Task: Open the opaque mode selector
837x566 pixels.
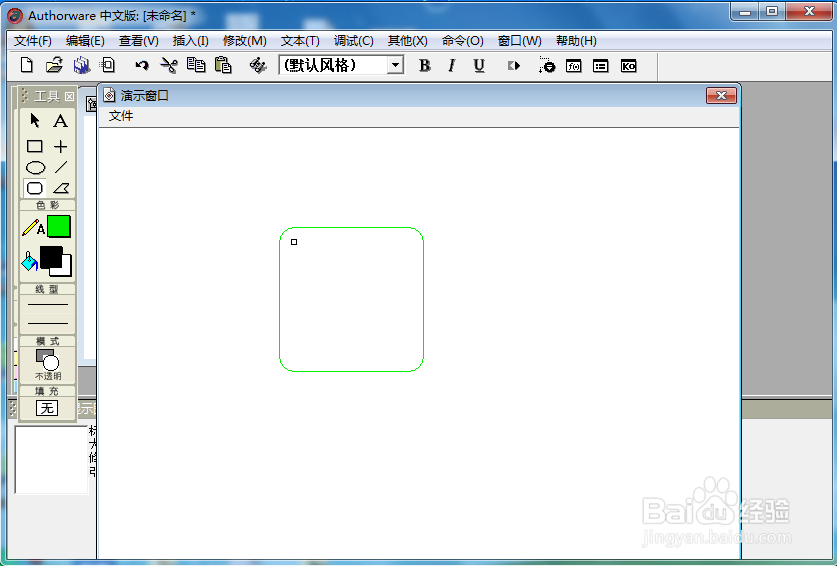Action: [48, 364]
